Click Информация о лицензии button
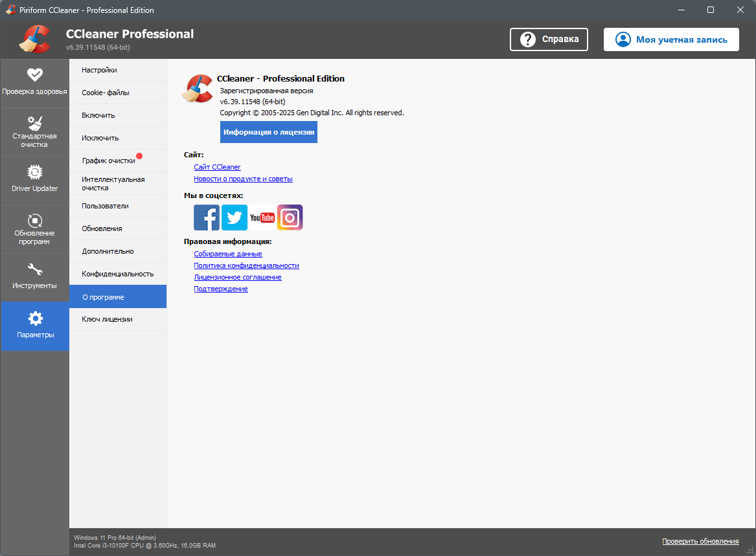 point(269,132)
